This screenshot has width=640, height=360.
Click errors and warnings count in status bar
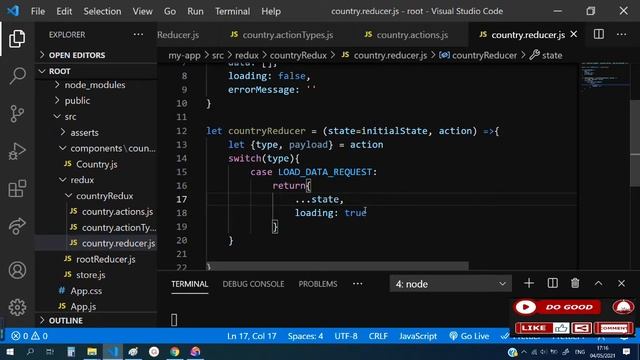29,336
